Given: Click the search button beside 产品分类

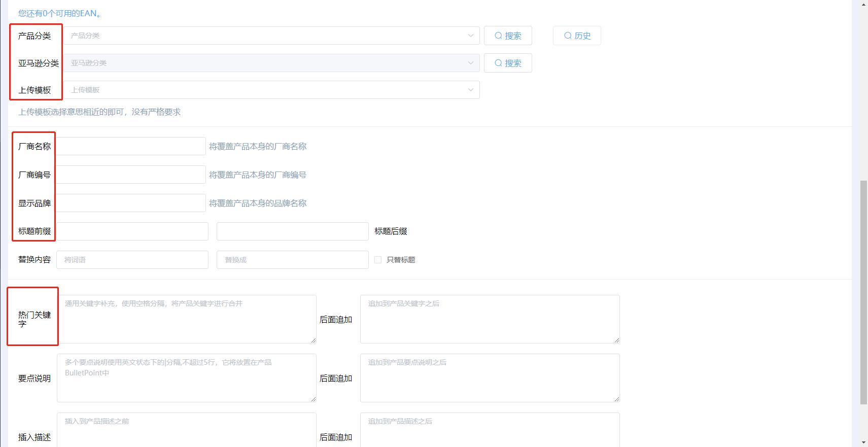Looking at the screenshot, I should 507,36.
